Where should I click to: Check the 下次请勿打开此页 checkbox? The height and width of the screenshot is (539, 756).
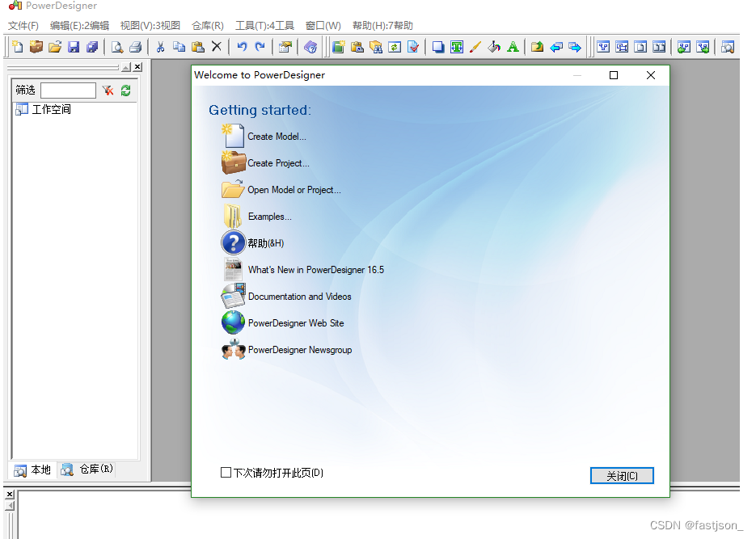[226, 472]
